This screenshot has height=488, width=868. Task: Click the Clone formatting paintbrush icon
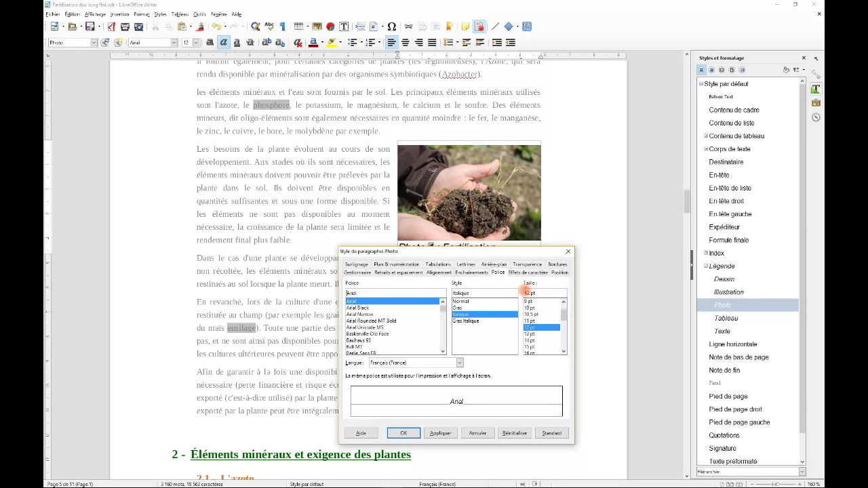tap(200, 26)
